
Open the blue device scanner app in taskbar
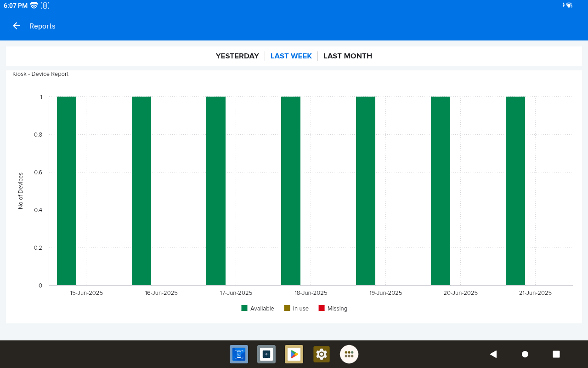click(239, 354)
